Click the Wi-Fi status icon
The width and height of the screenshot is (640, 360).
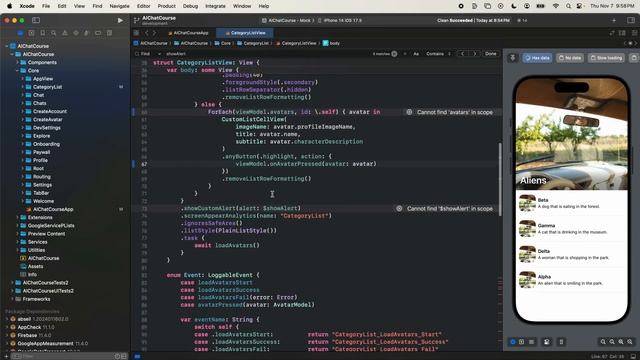tap(556, 6)
